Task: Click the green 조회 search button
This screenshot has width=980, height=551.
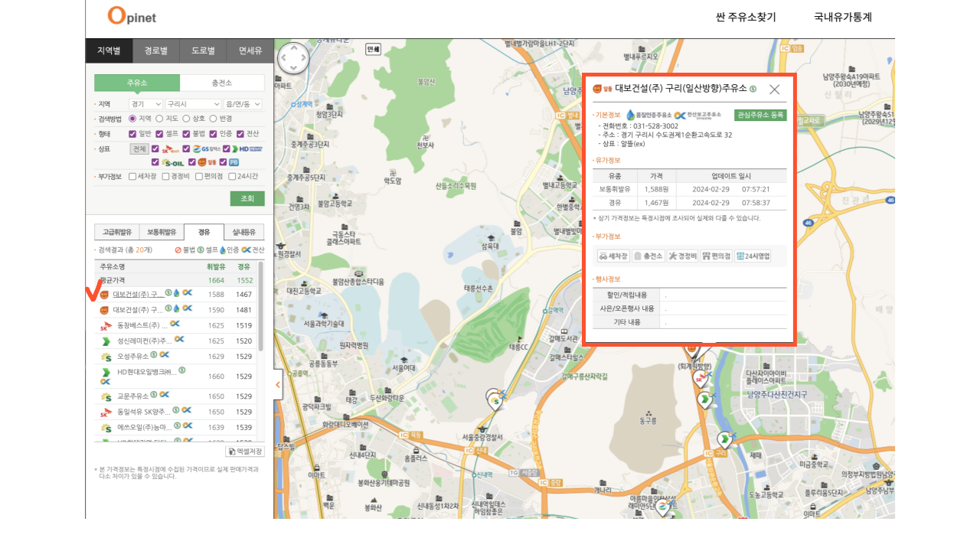Action: click(x=247, y=198)
